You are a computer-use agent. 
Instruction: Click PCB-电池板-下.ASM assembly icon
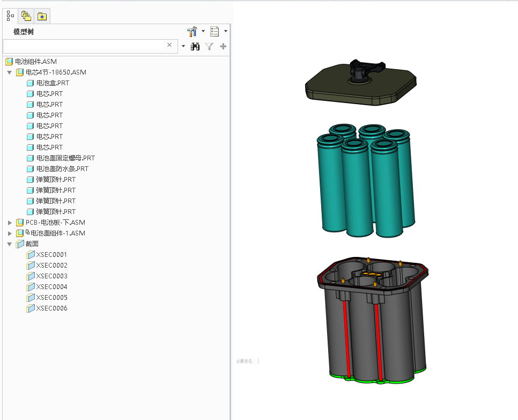tap(20, 223)
